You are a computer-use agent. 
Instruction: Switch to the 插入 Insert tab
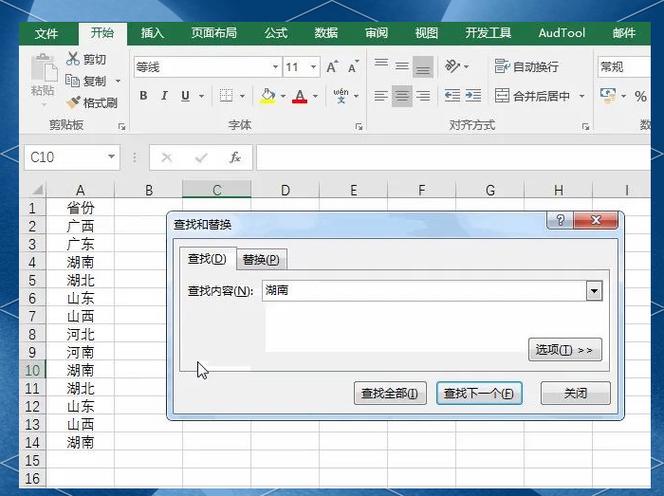click(152, 33)
